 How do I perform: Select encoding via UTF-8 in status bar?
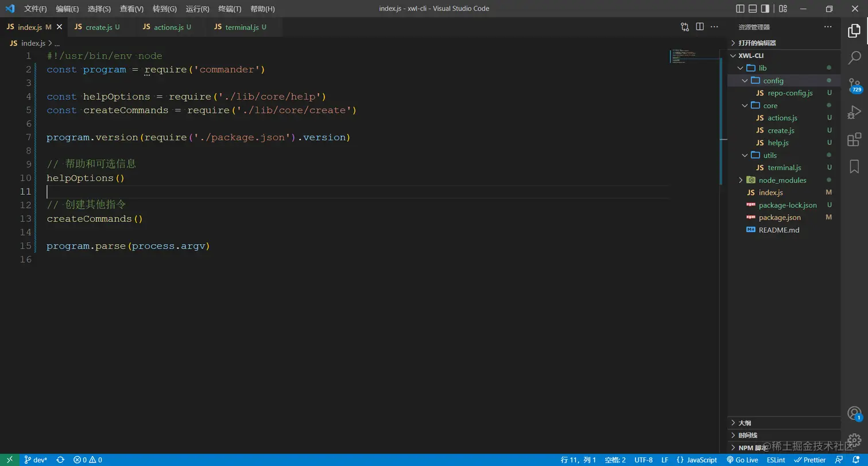(644, 460)
